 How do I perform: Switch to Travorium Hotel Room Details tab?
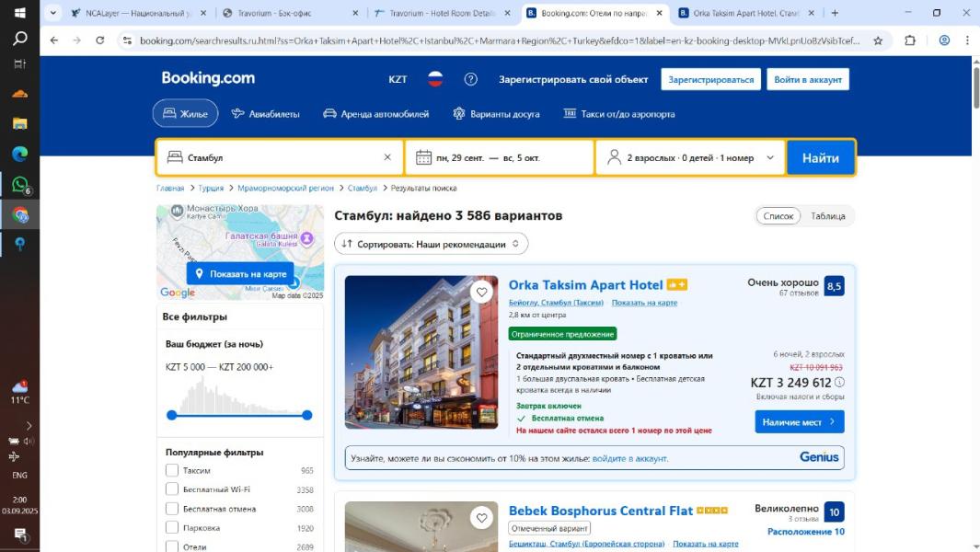442,13
